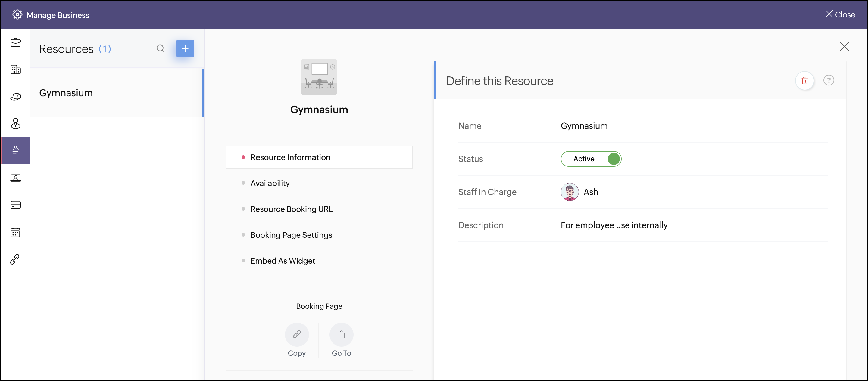Open the chain link icon in sidebar
The height and width of the screenshot is (381, 868).
15,259
